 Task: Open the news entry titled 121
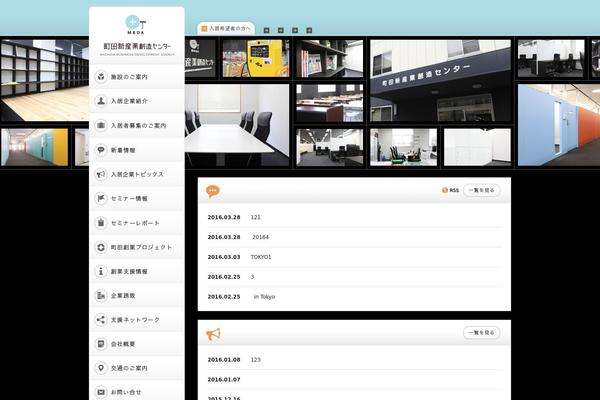click(255, 217)
